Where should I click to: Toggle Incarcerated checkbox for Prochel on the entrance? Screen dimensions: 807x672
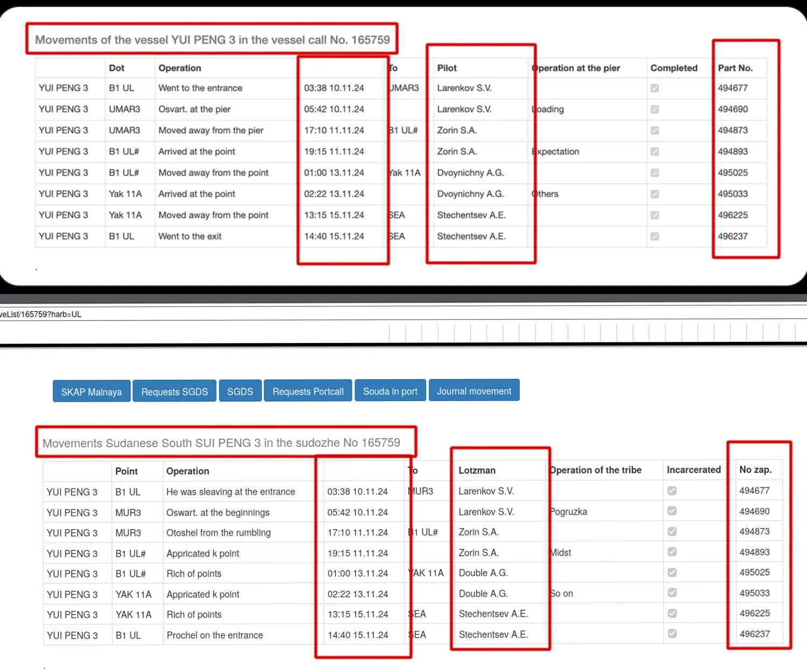pyautogui.click(x=672, y=633)
